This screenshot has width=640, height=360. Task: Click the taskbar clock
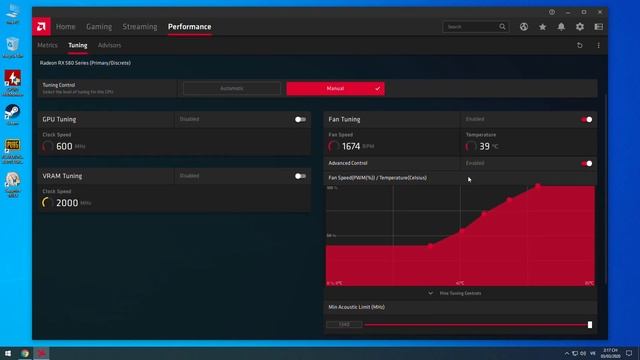610,353
